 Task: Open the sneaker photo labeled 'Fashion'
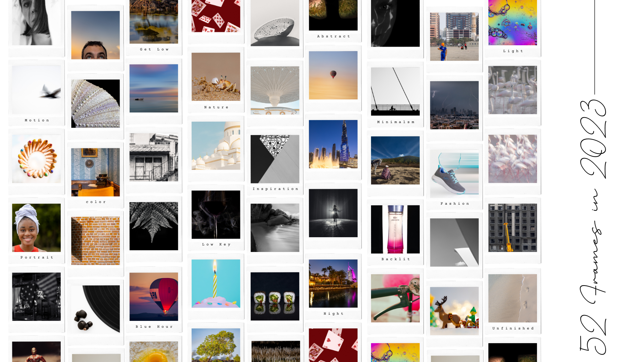tap(454, 174)
